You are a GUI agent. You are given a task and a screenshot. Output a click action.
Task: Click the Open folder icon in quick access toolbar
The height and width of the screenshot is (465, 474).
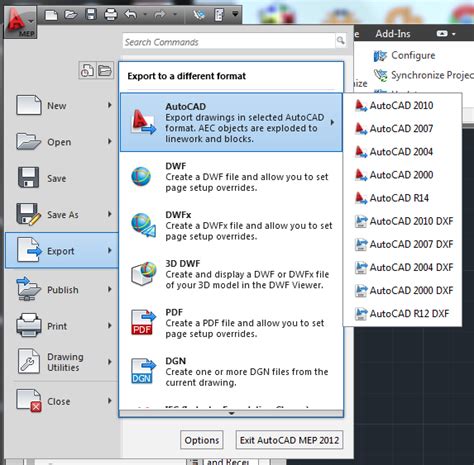(71, 15)
